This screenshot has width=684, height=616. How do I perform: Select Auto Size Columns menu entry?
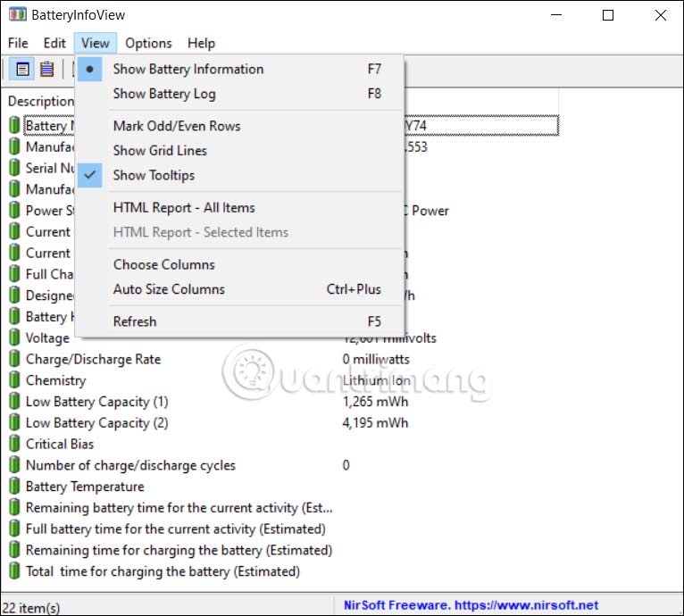[239, 288]
